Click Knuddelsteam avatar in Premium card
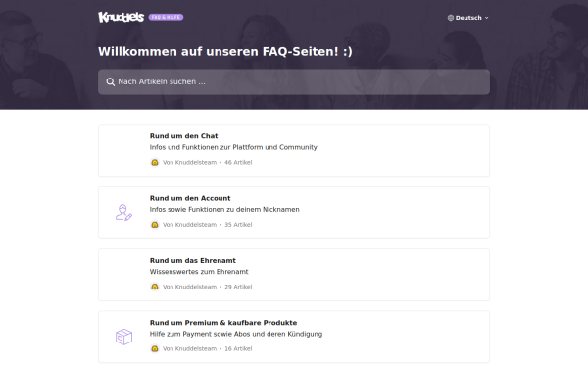 [155, 348]
